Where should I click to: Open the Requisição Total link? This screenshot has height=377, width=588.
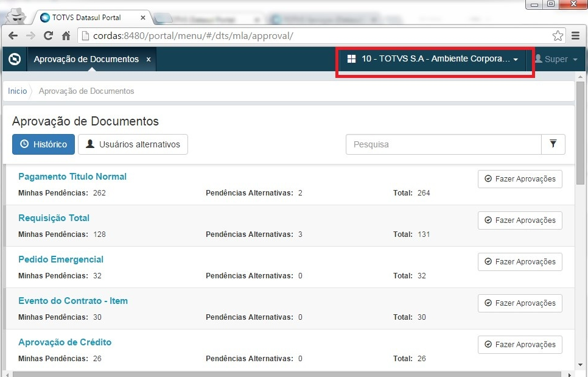[x=54, y=218]
